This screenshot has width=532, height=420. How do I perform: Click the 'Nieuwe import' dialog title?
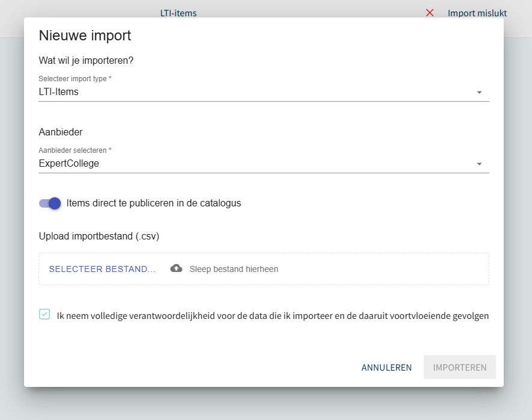coord(85,36)
